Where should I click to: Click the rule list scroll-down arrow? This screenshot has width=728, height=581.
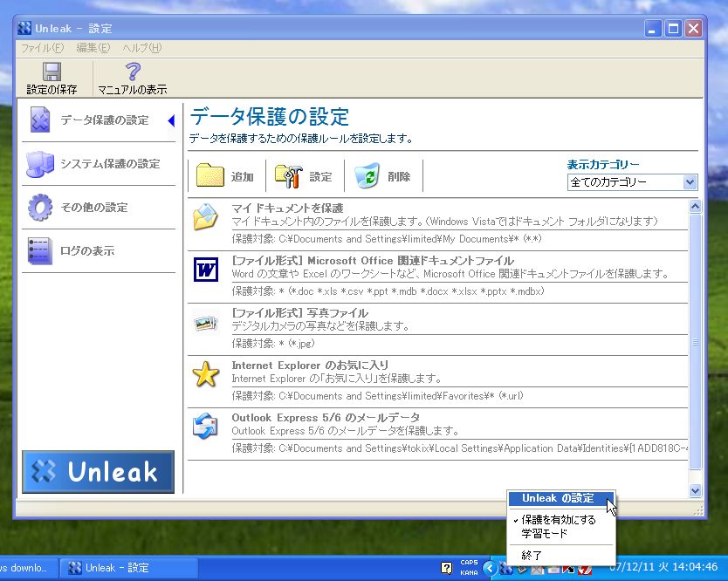(x=695, y=490)
